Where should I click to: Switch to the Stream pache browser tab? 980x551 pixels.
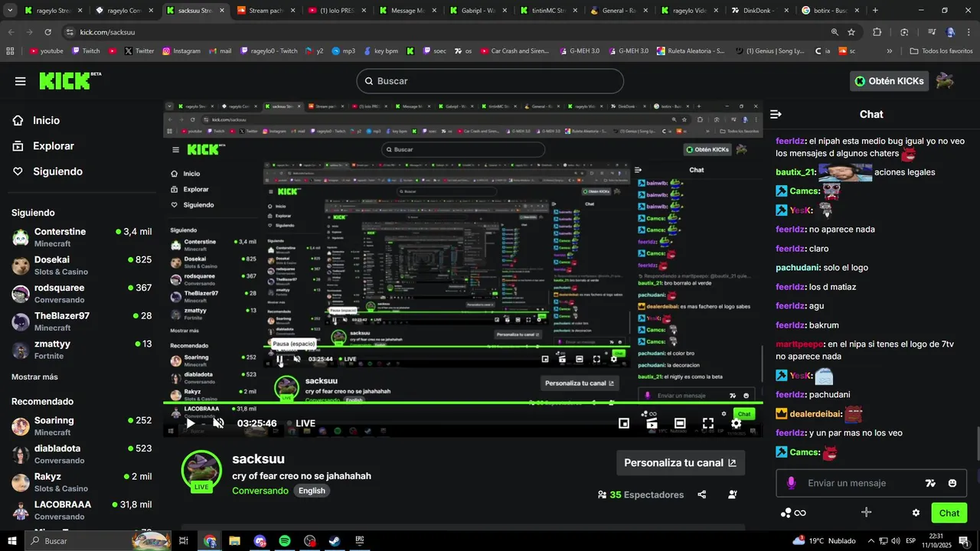pos(264,11)
